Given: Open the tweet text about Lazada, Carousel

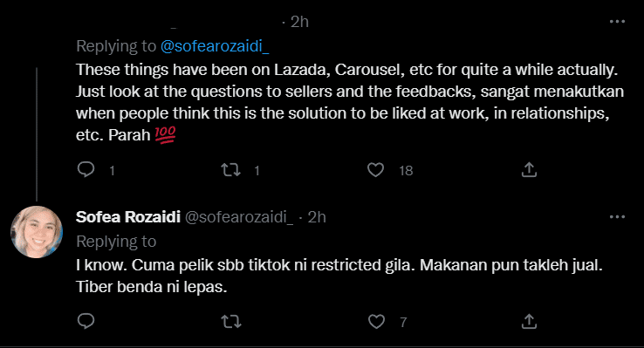Looking at the screenshot, I should (350, 102).
